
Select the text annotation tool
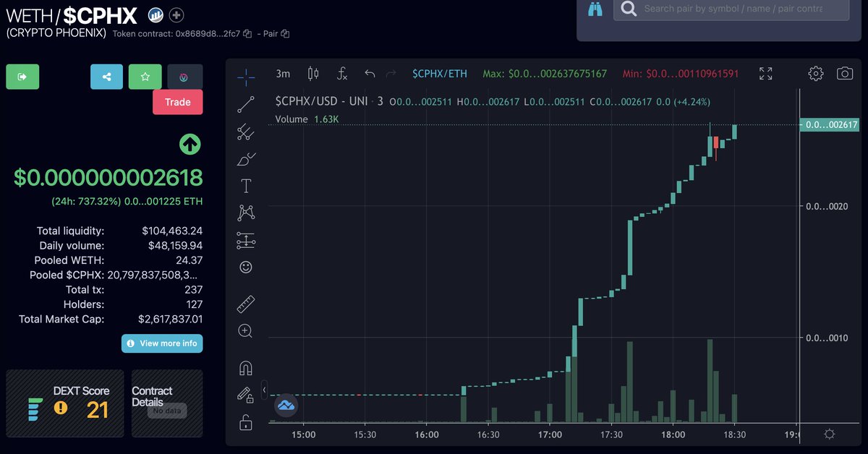coord(246,186)
